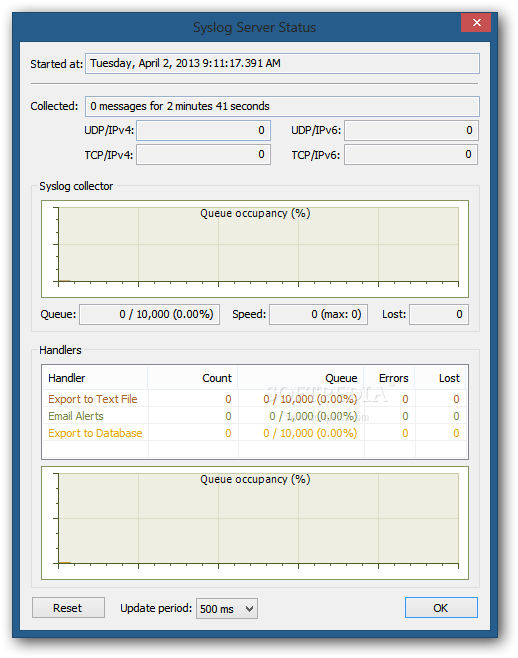This screenshot has height=658, width=518.
Task: Close the Syslog Server Status dialog
Action: pos(476,23)
